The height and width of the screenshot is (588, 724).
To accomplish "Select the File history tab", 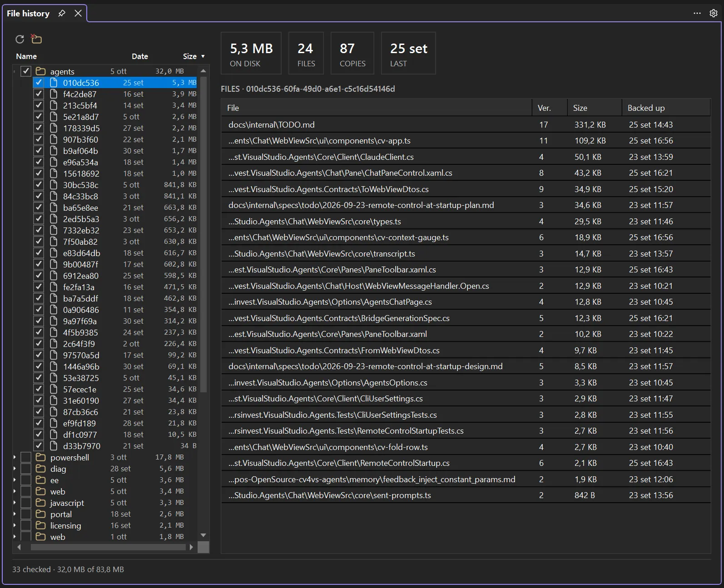I will point(28,13).
